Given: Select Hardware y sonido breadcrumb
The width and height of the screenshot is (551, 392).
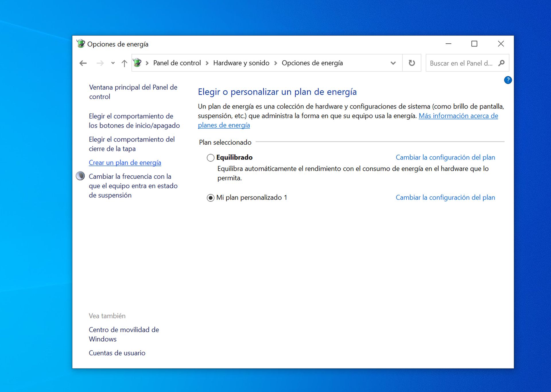Looking at the screenshot, I should coord(241,63).
